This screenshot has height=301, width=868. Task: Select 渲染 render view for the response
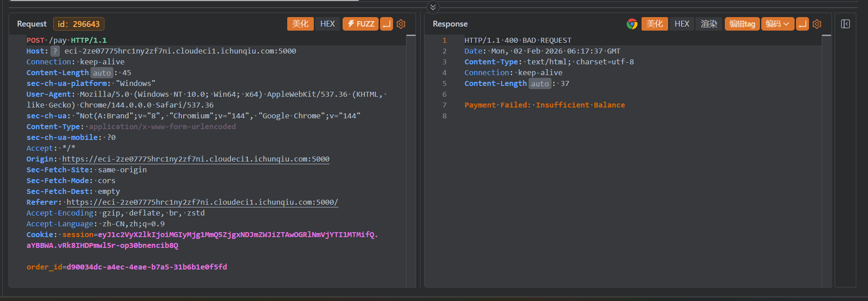709,24
